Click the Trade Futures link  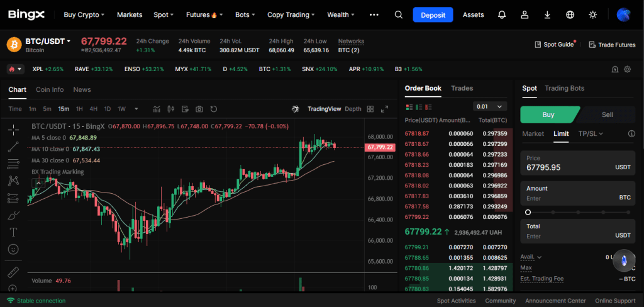pyautogui.click(x=612, y=45)
